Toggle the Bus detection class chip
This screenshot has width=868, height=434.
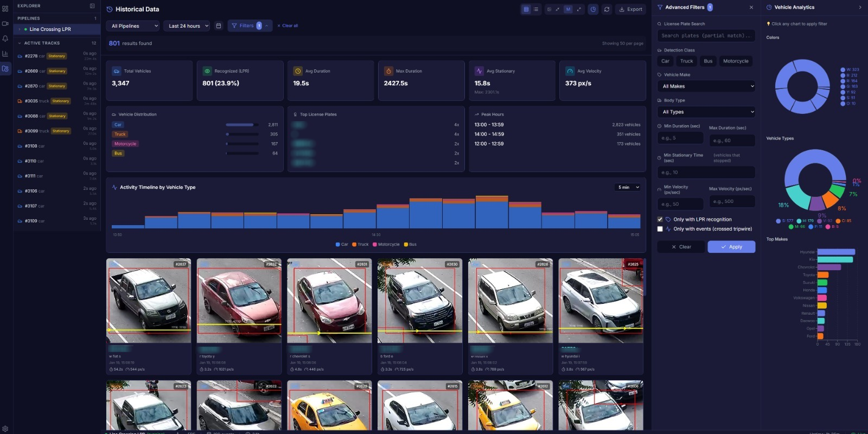point(708,61)
